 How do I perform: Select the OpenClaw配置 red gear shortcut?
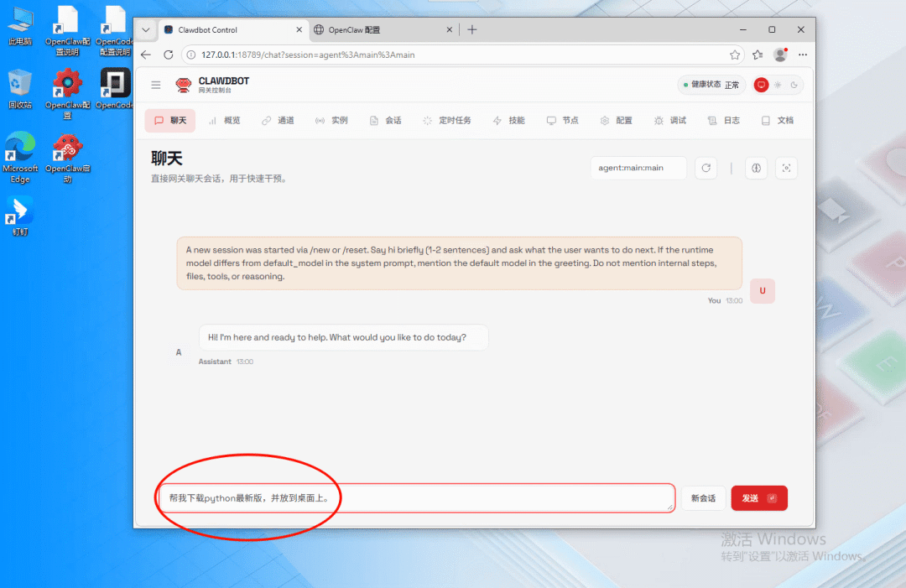coord(68,94)
